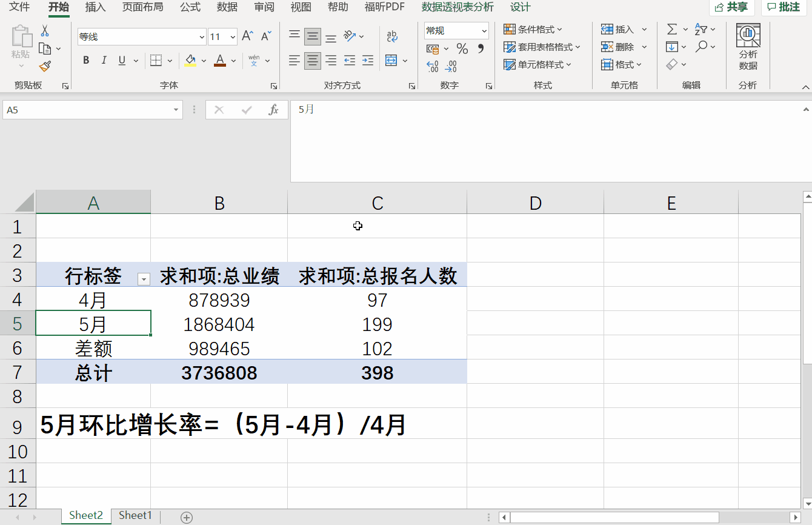Toggle middle vertical align
The width and height of the screenshot is (812, 525).
click(313, 36)
